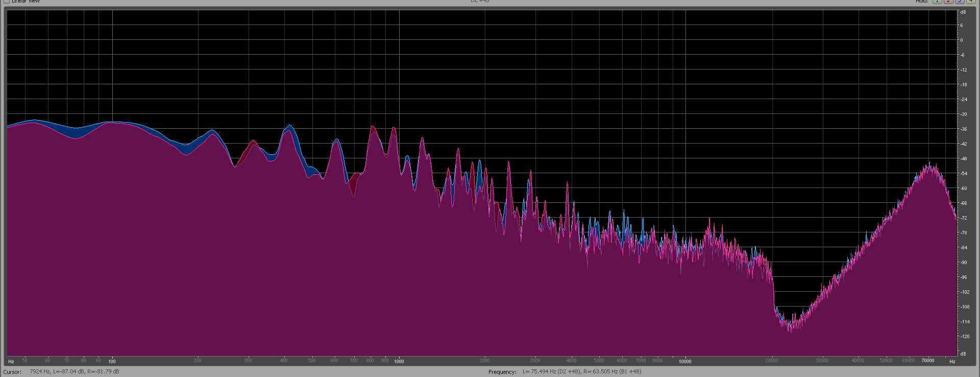Screen dimensions: 980x377
Task: Click the 'Cursor:' status label
Action: tap(13, 372)
